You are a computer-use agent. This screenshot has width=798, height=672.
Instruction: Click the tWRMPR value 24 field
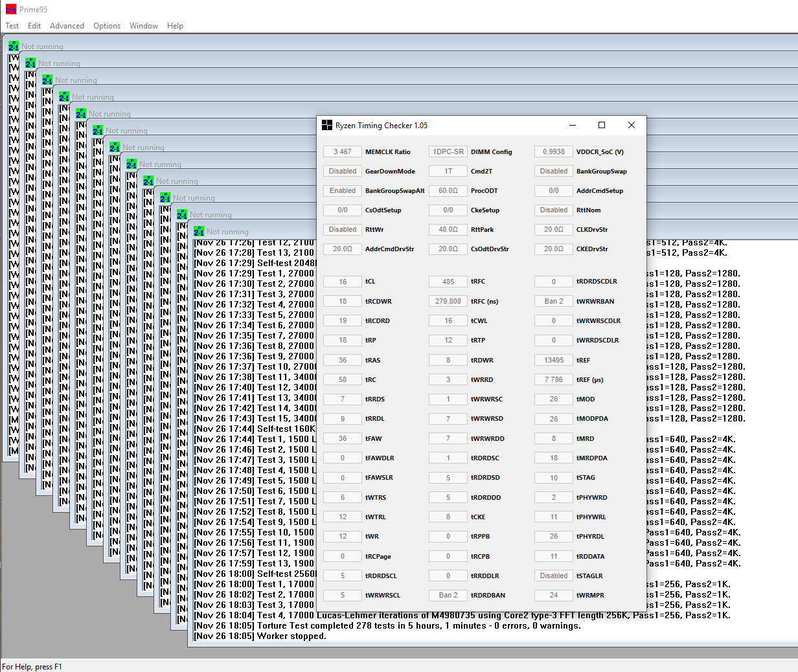[554, 595]
